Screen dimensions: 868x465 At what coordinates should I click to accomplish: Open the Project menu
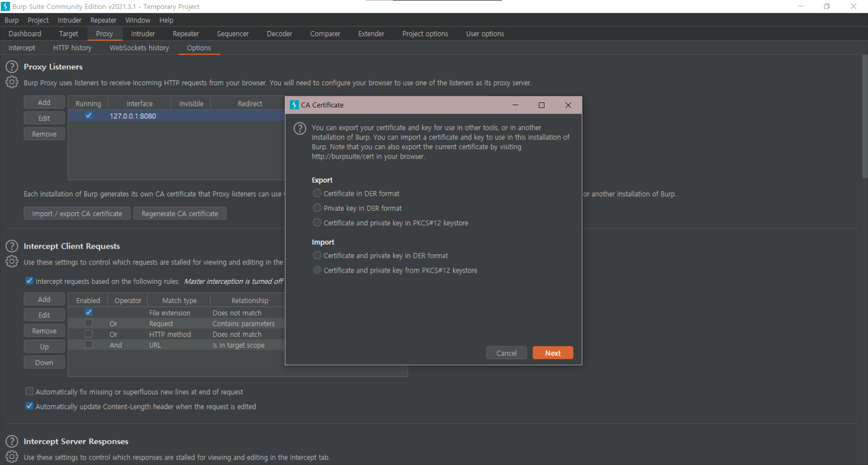pos(38,20)
